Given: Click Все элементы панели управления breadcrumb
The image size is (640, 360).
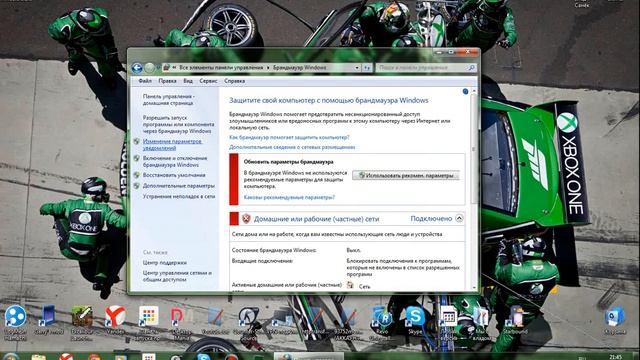Looking at the screenshot, I should [221, 67].
